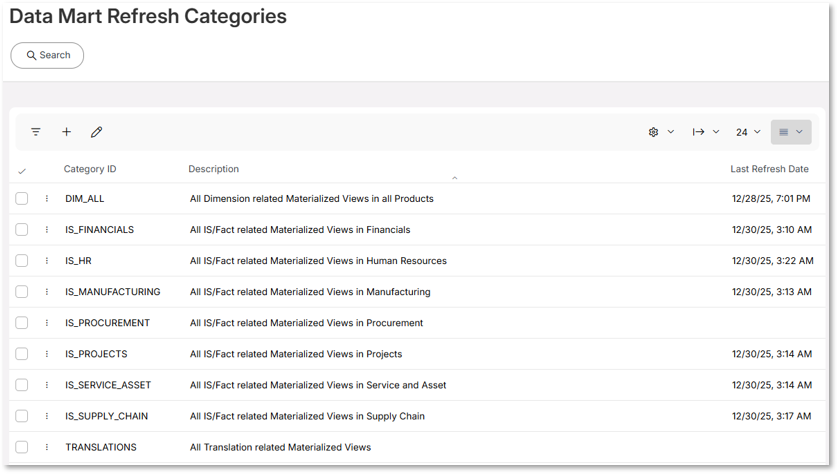Select the IS_SUPPLY_CHAIN category ID cell
Viewport: 838px width, 474px height.
coord(106,416)
